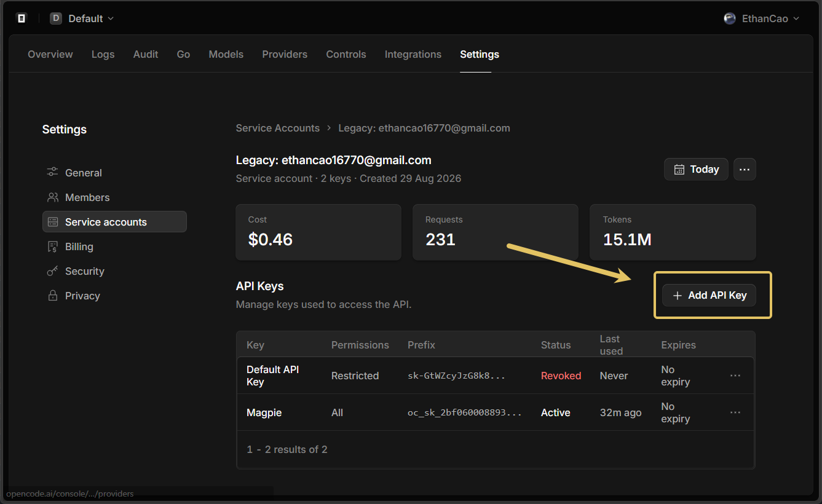Click the OpenCode logo icon
This screenshot has width=822, height=504.
point(22,18)
